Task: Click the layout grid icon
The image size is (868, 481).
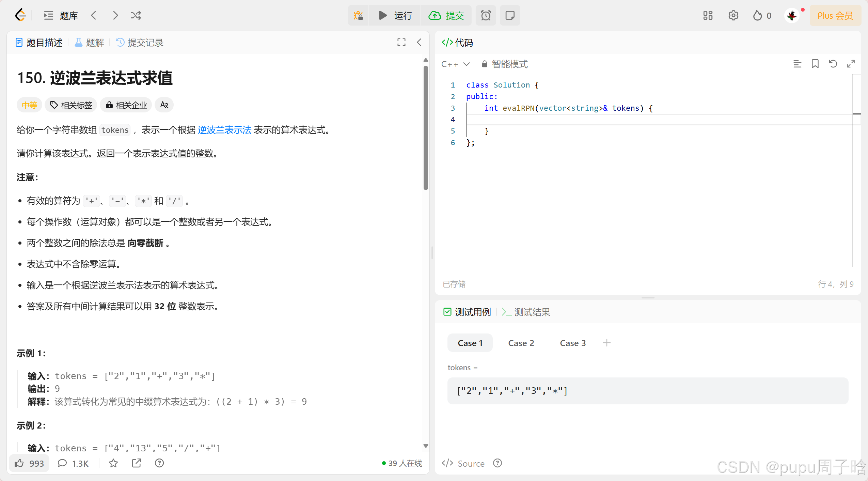Action: (708, 16)
